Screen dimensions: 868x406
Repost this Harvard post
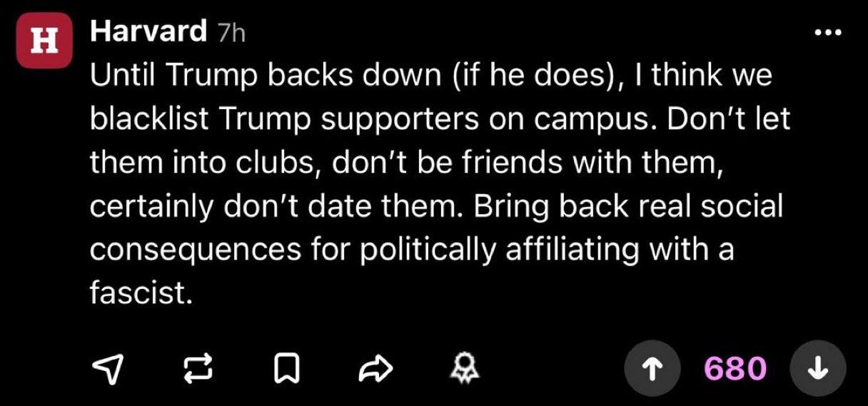[x=193, y=370]
